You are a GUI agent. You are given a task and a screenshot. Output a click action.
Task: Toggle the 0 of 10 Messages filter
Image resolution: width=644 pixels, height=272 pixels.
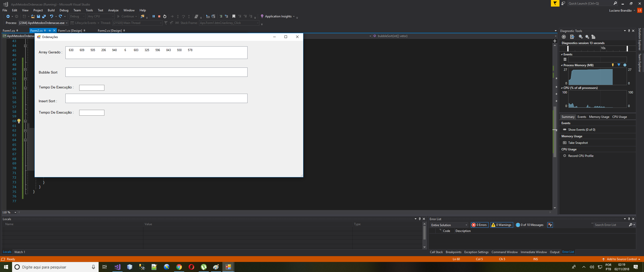[530, 225]
